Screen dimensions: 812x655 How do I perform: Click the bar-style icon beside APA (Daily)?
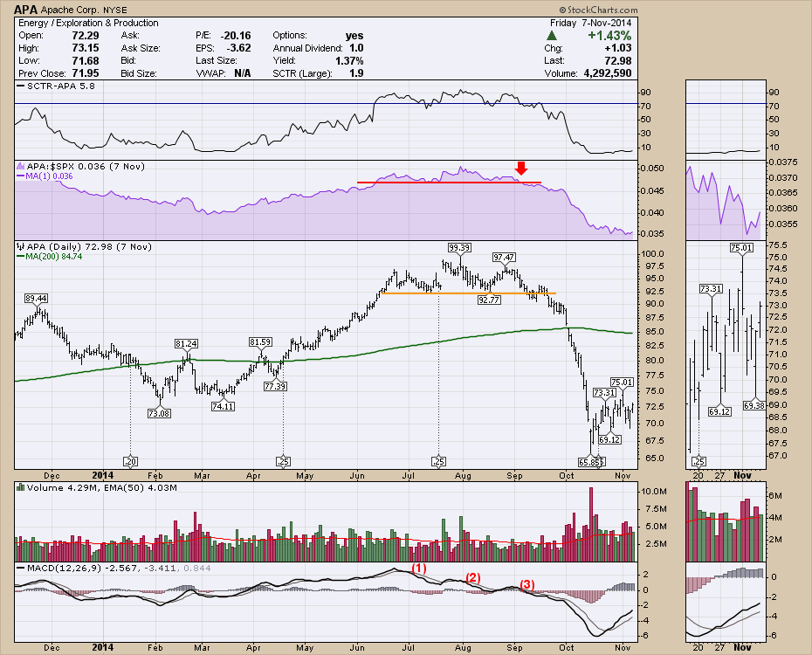tap(21, 246)
